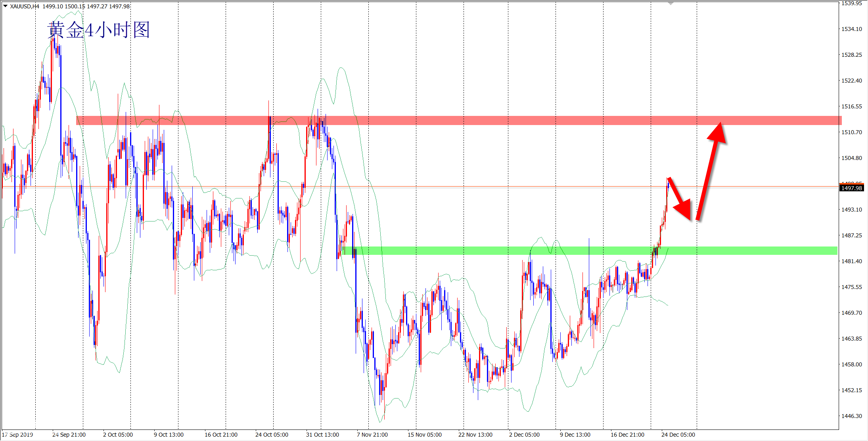Screen dimensions: 868x441
Task: Select the red resistance zone rectangle
Action: point(436,120)
